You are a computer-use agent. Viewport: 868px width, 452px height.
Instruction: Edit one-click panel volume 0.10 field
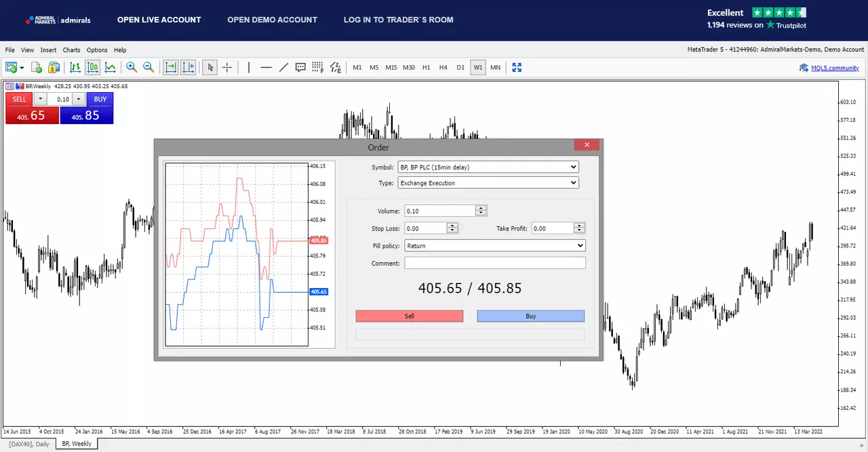click(x=60, y=100)
